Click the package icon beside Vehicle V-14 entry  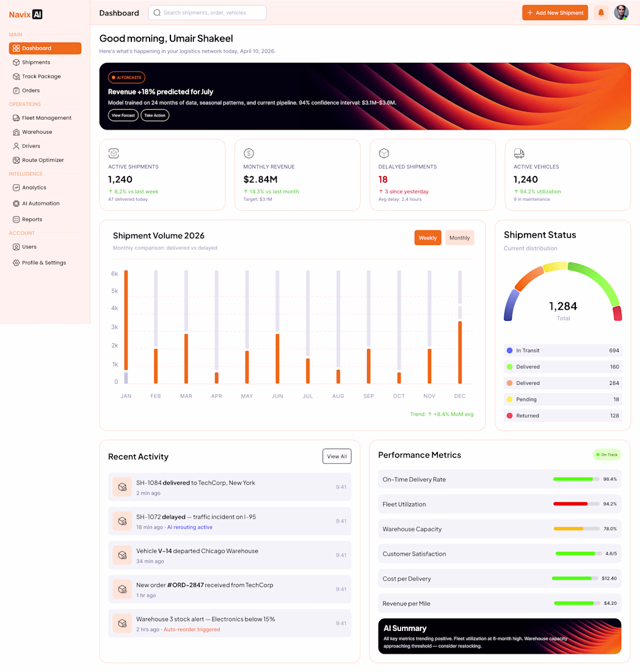(122, 555)
